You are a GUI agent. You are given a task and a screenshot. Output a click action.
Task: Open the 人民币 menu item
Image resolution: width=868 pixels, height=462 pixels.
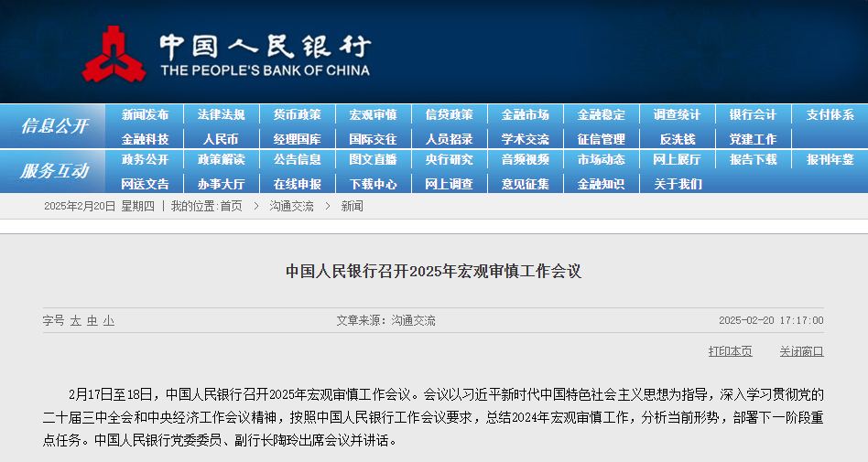click(221, 139)
